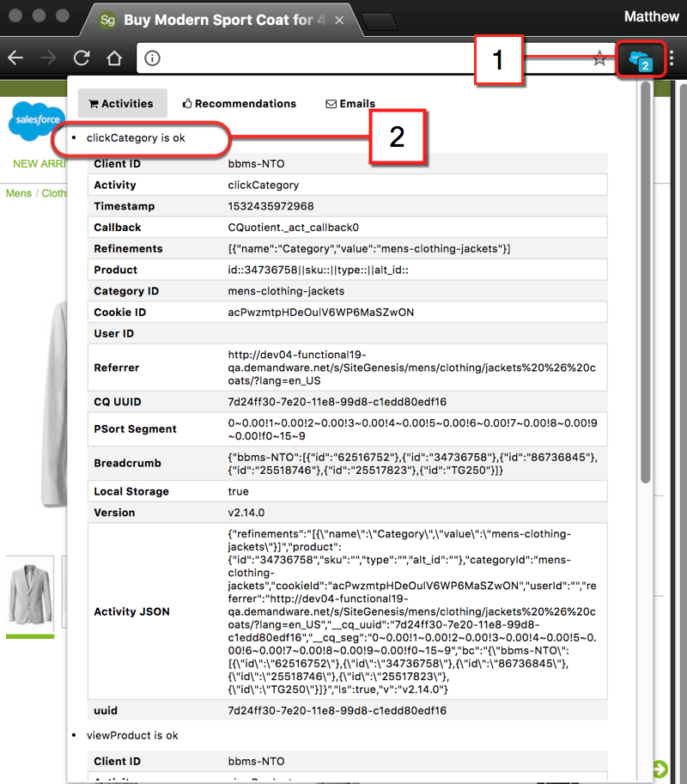Click the 'viewProduct is ok' entry
The height and width of the screenshot is (784, 687).
pos(132,736)
